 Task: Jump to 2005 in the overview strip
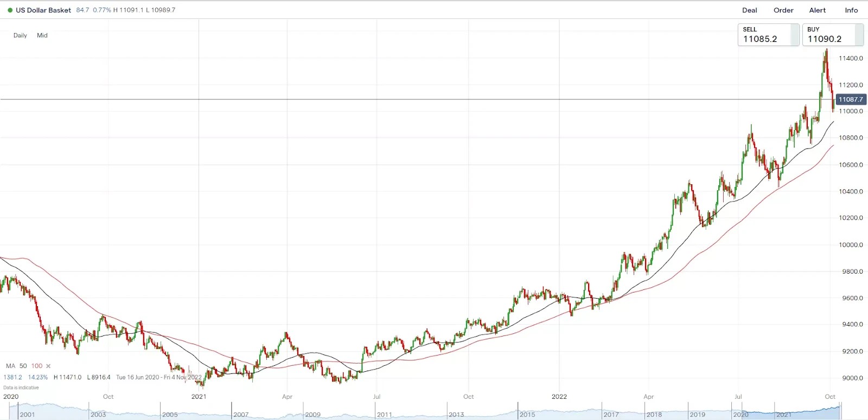tap(170, 415)
